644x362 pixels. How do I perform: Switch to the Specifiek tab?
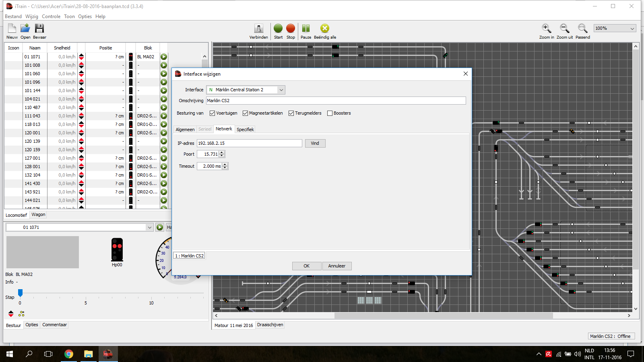(x=245, y=130)
